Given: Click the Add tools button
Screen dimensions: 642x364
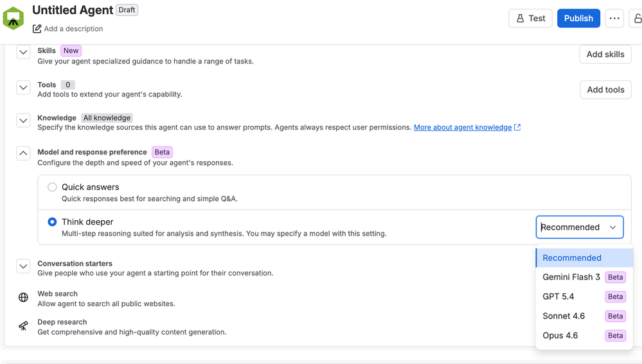Looking at the screenshot, I should click(x=605, y=90).
